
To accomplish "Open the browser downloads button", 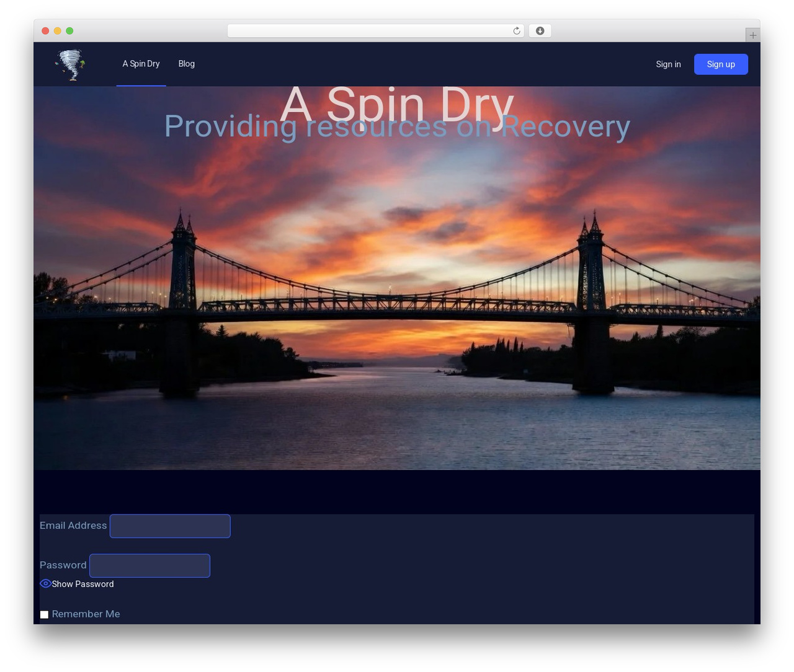I will click(x=540, y=31).
